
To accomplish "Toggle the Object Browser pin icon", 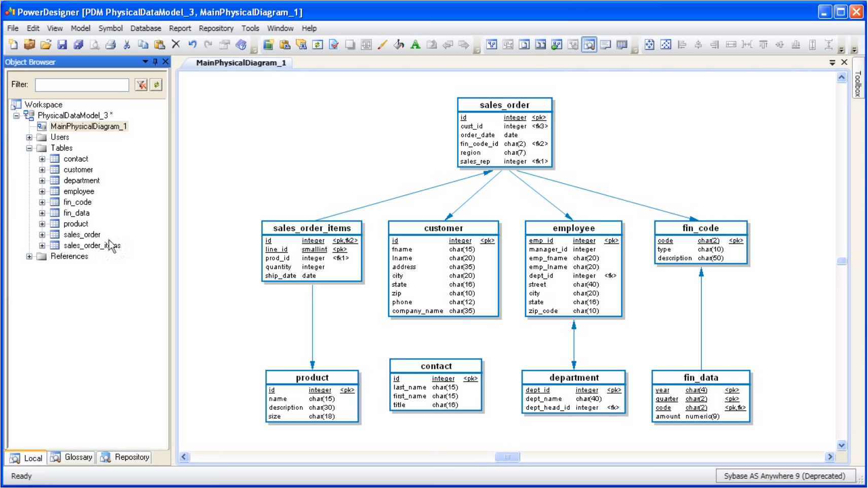I will [x=155, y=62].
